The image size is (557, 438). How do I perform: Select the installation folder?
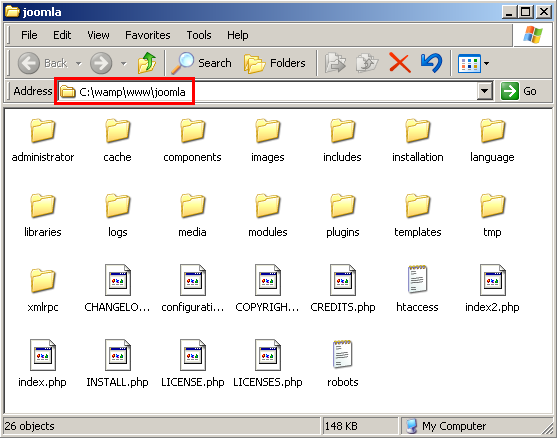417,141
